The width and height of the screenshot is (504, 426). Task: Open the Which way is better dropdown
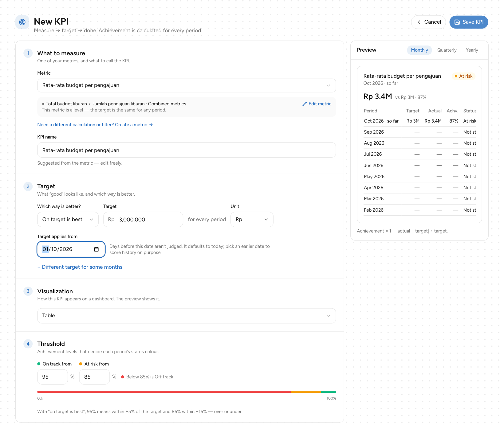(x=68, y=220)
